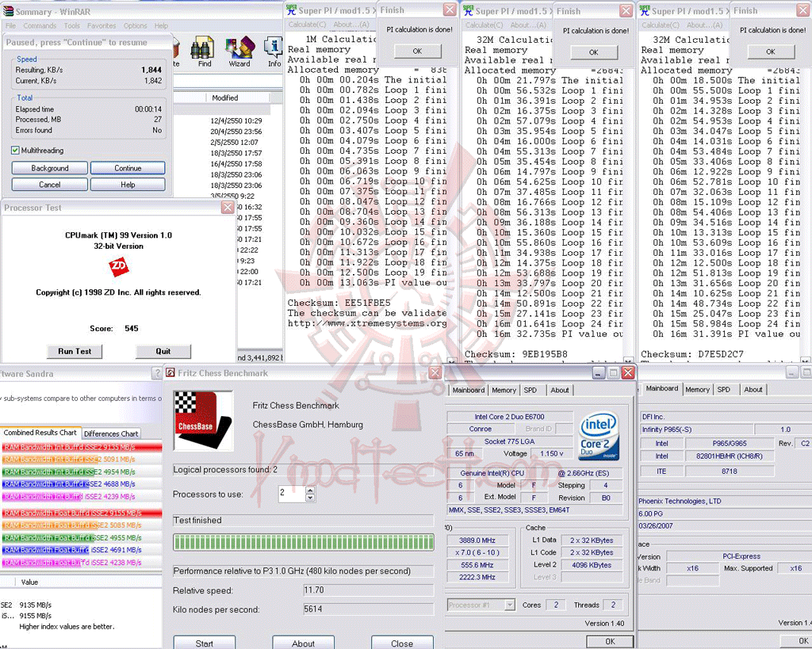Open the Options menu in WinRAR
812x649 pixels.
pos(135,25)
